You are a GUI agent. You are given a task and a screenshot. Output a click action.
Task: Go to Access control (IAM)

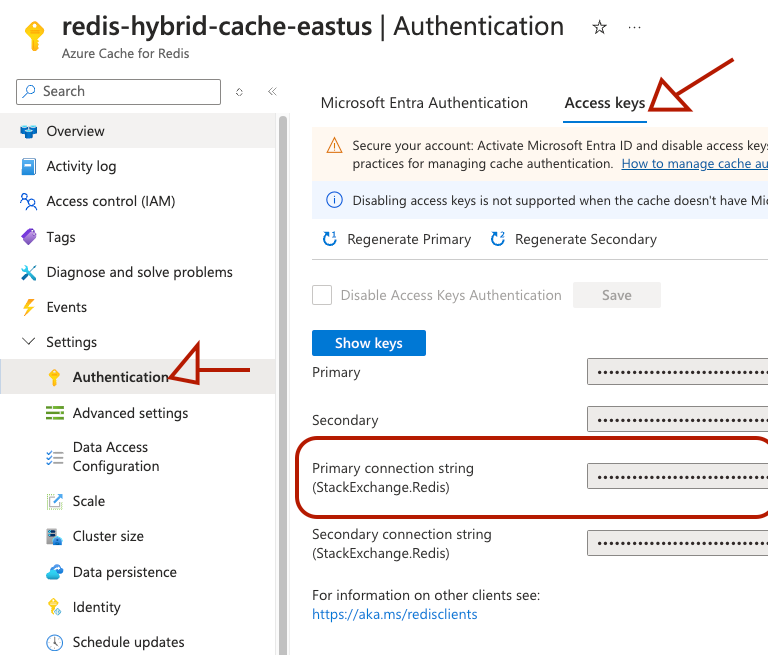pos(138,201)
